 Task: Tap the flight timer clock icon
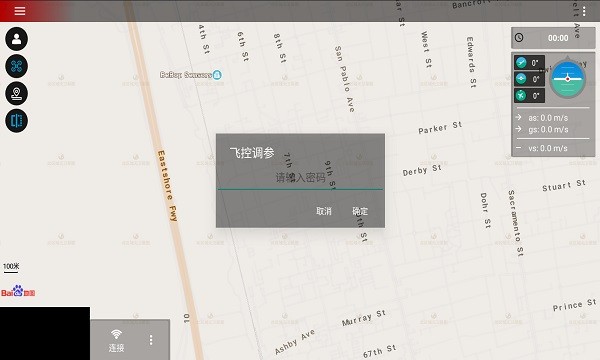click(519, 37)
